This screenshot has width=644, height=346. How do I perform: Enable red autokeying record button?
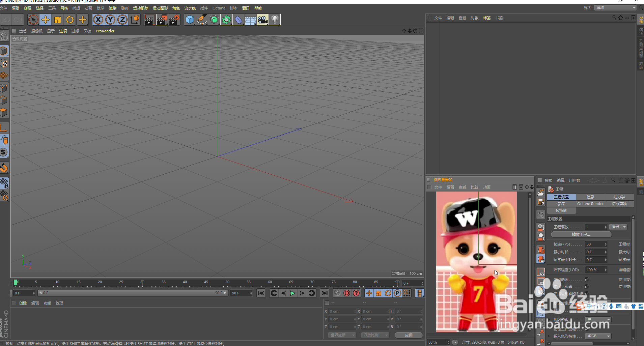347,293
